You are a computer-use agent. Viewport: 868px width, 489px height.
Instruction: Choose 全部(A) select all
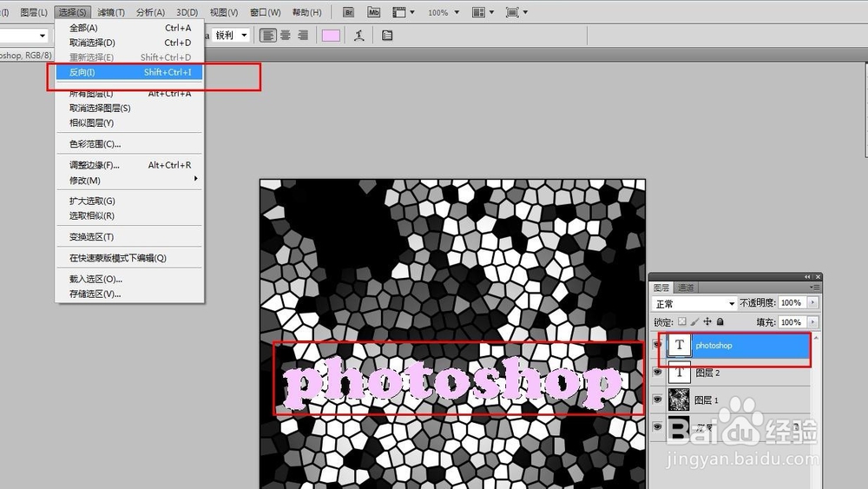(x=129, y=28)
